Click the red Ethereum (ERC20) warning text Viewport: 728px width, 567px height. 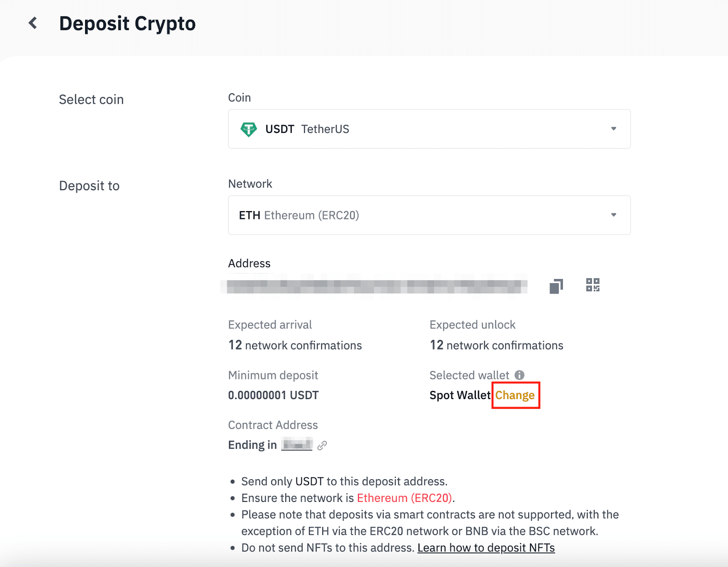[x=404, y=498]
